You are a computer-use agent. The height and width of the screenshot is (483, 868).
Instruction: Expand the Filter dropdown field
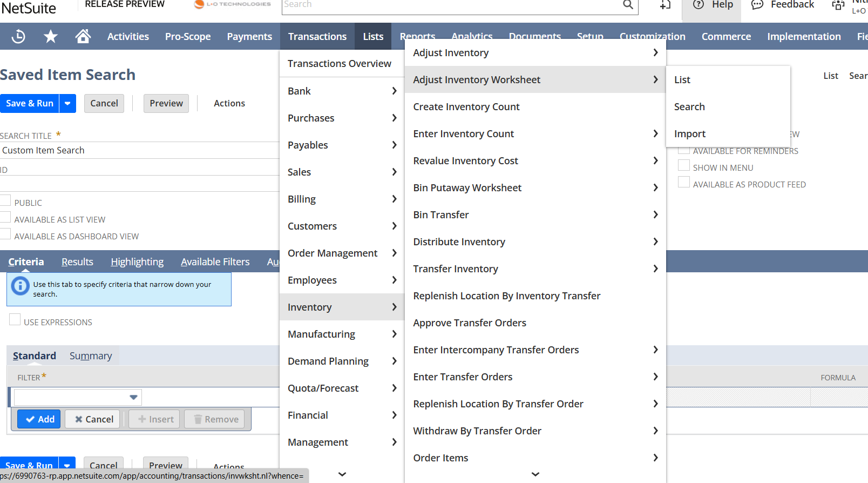(133, 398)
